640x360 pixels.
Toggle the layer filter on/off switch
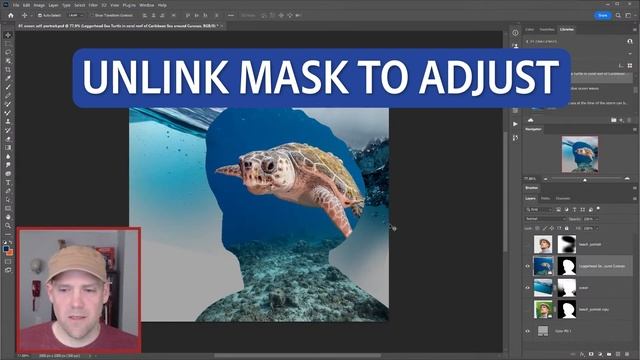pos(598,209)
